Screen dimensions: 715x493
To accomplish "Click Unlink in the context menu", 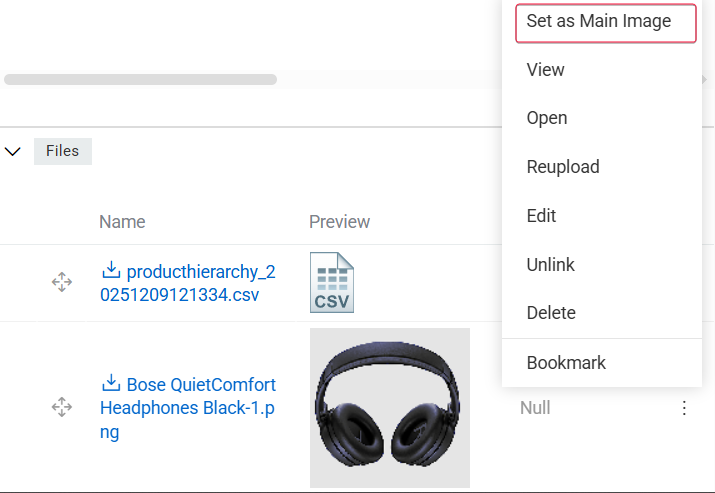I will pyautogui.click(x=551, y=265).
